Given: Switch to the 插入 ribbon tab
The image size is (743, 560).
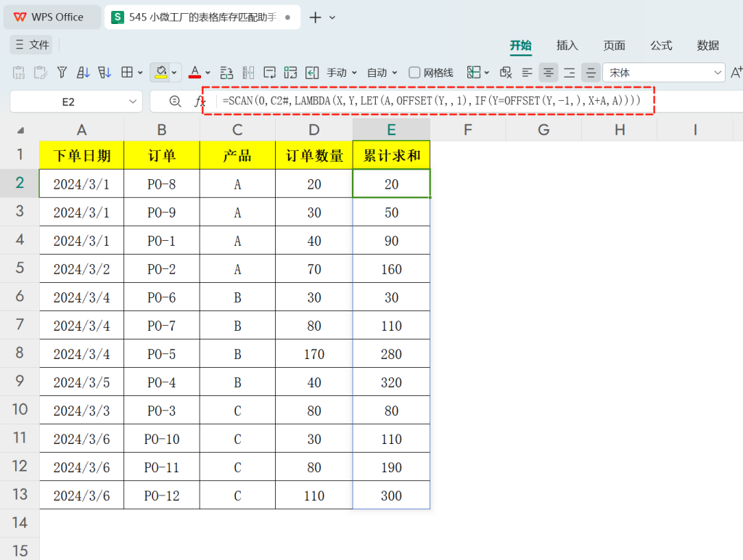Looking at the screenshot, I should point(567,45).
